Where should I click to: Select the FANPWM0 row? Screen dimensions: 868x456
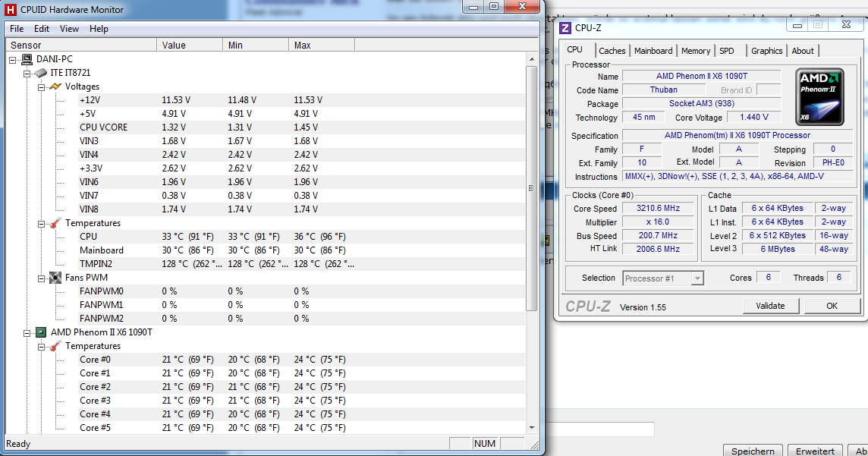(302, 291)
